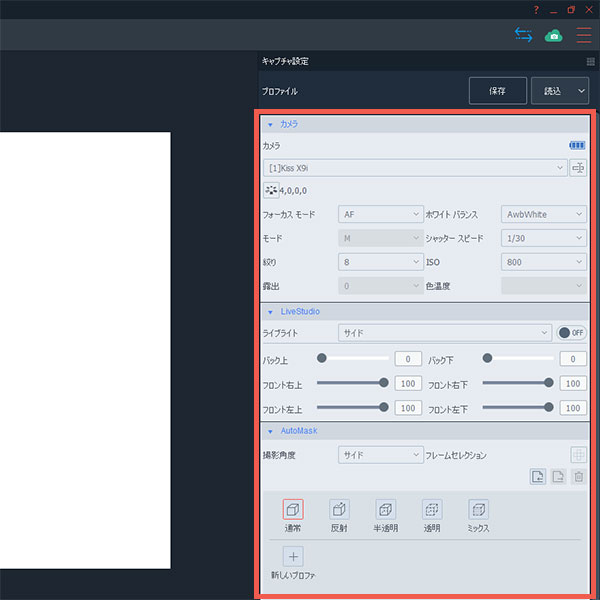Click the フロント右上 value field showing 100
600x600 pixels.
click(408, 383)
